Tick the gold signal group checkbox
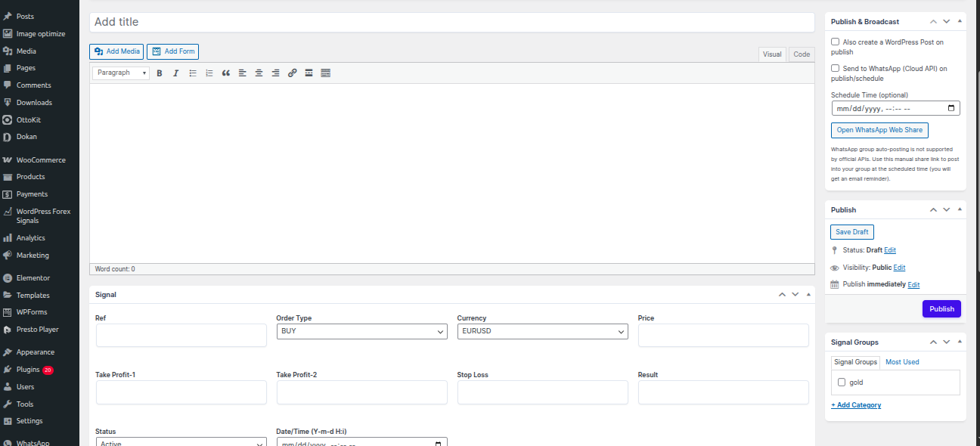Screen dimensions: 980x446 (842, 383)
